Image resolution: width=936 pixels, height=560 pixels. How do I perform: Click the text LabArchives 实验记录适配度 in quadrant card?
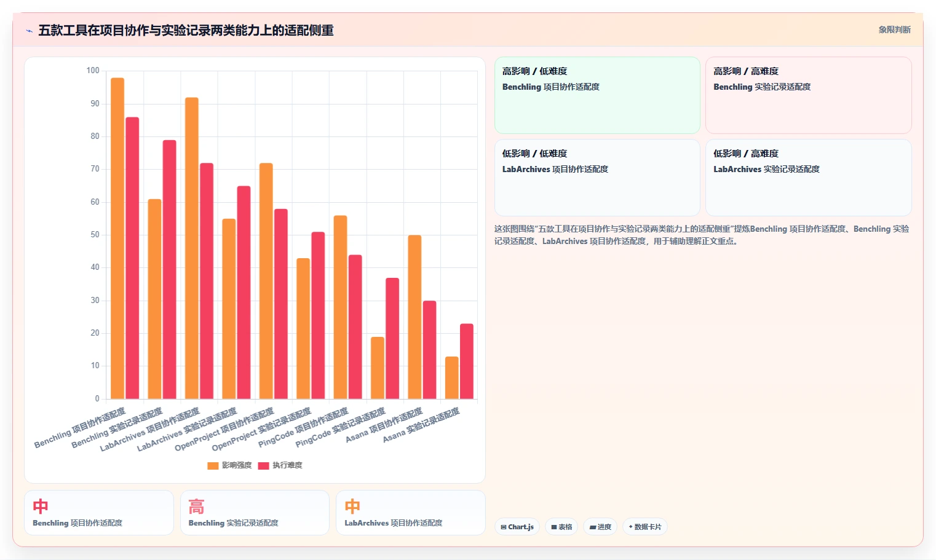click(x=766, y=169)
